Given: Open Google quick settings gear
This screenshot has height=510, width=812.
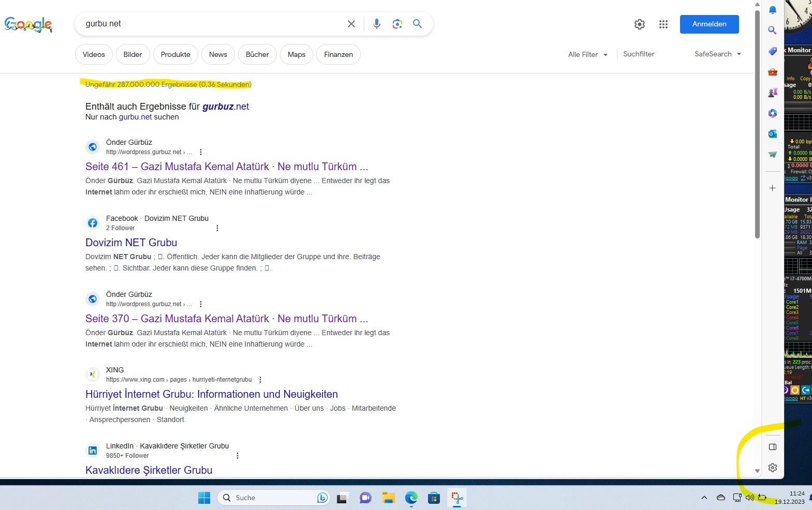Looking at the screenshot, I should pos(640,24).
